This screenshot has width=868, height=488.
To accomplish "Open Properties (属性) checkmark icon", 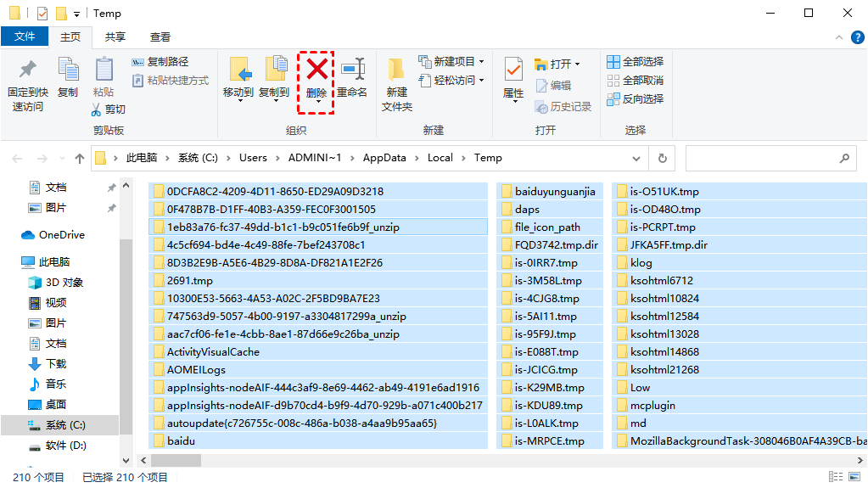I will pyautogui.click(x=513, y=70).
